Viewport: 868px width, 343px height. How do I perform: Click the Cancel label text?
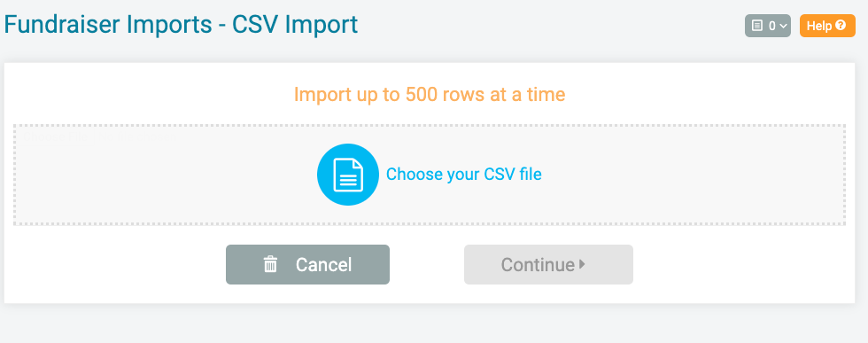(323, 264)
